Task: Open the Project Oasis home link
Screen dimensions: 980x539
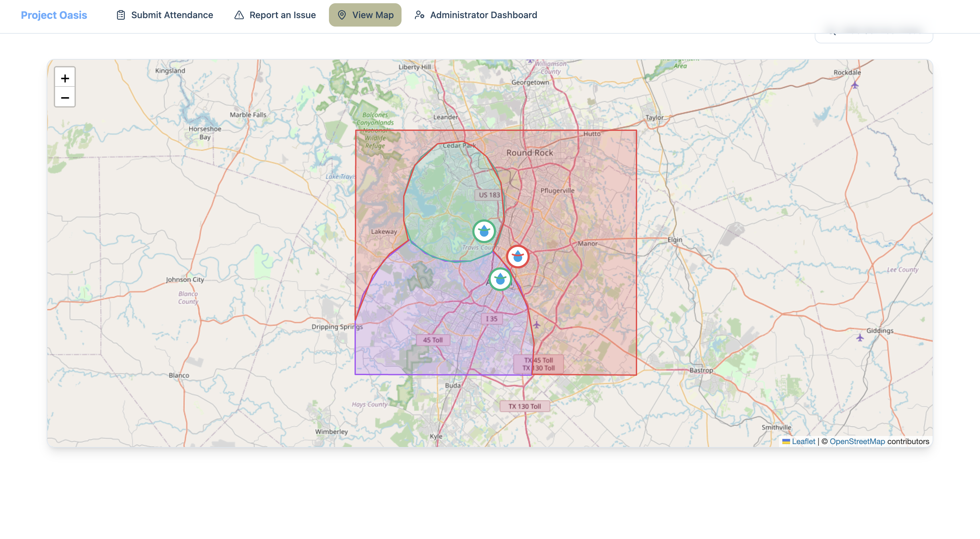Action: [54, 15]
